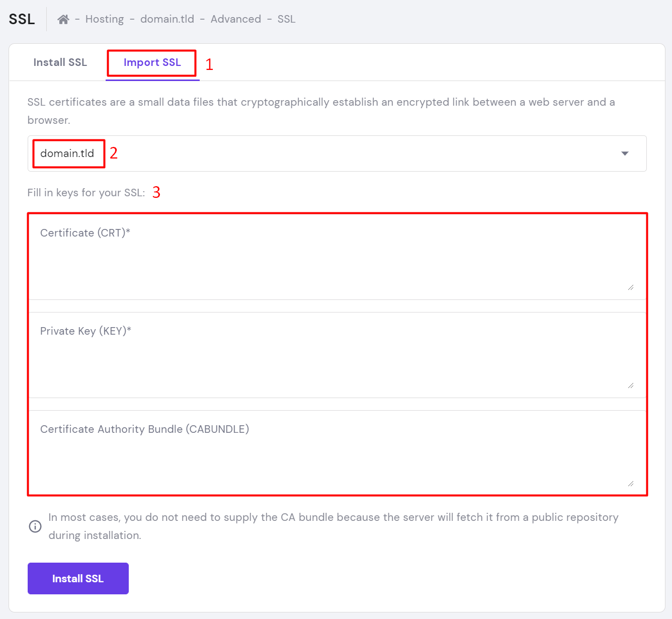This screenshot has width=672, height=619.
Task: Click the info icon near CA bundle note
Action: pos(35,526)
